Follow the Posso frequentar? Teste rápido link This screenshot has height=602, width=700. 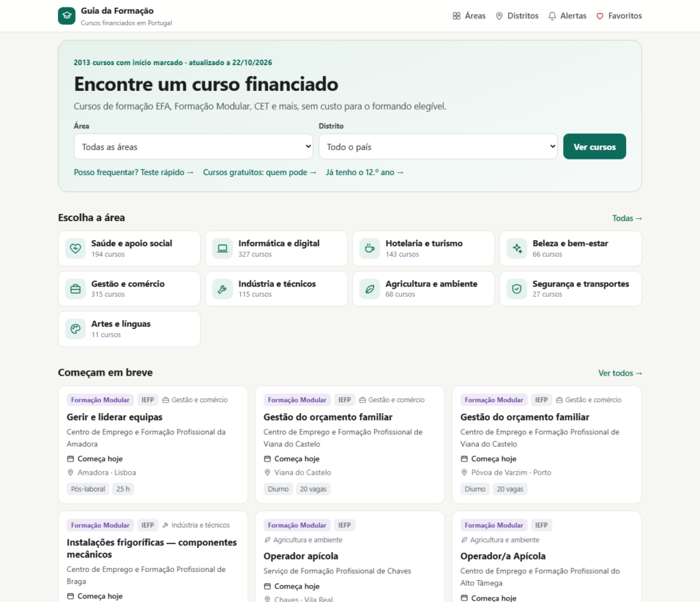(x=133, y=172)
